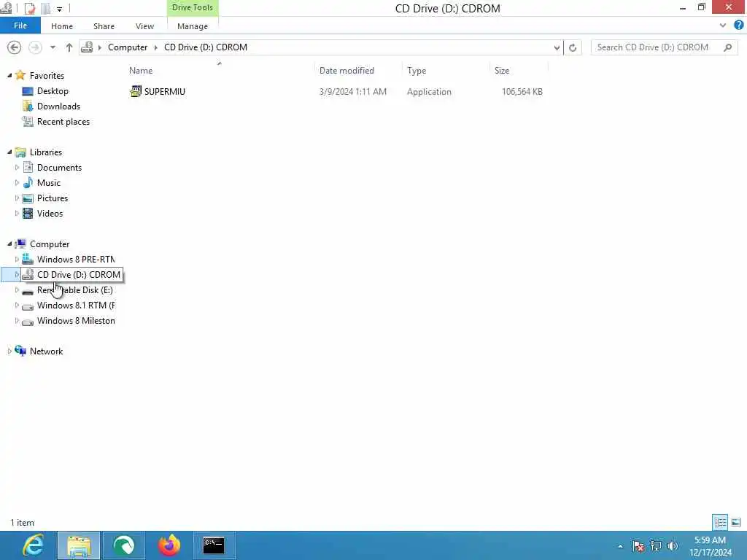Click the network tray icon
The width and height of the screenshot is (747, 560).
[x=656, y=546]
